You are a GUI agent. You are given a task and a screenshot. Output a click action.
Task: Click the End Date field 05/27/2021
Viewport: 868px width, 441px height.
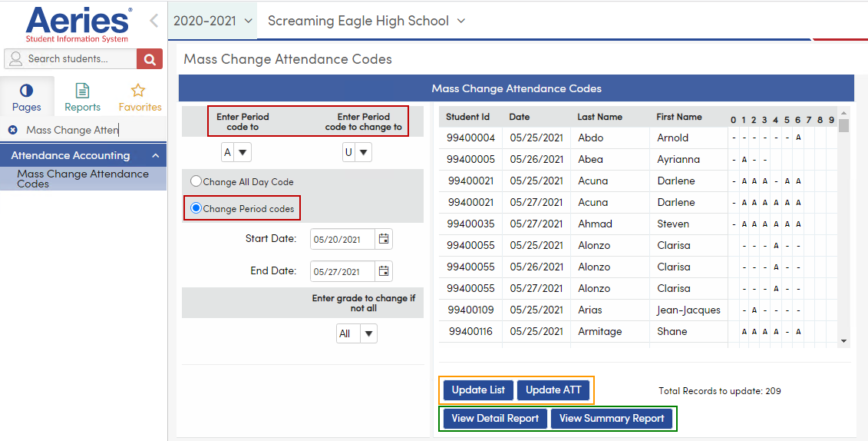point(342,271)
